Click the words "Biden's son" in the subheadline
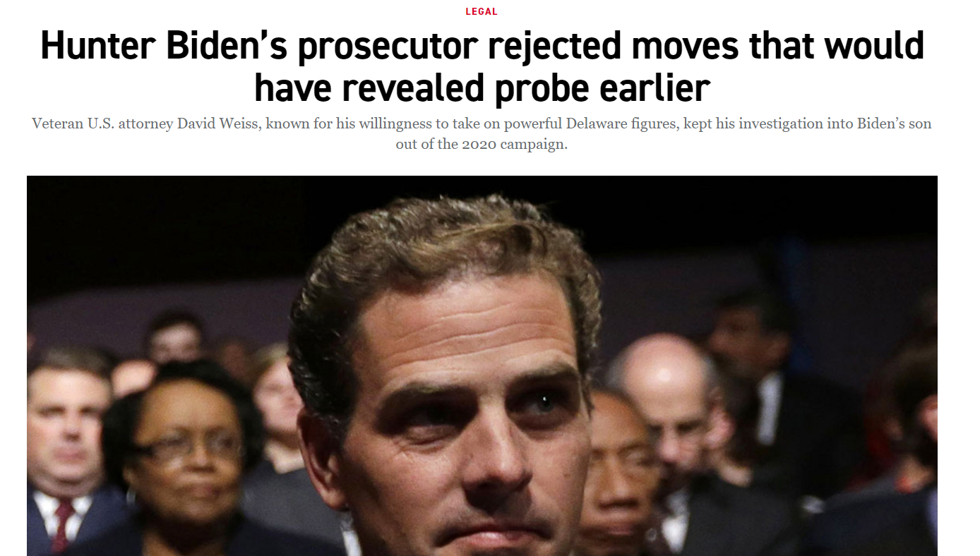 pyautogui.click(x=892, y=124)
